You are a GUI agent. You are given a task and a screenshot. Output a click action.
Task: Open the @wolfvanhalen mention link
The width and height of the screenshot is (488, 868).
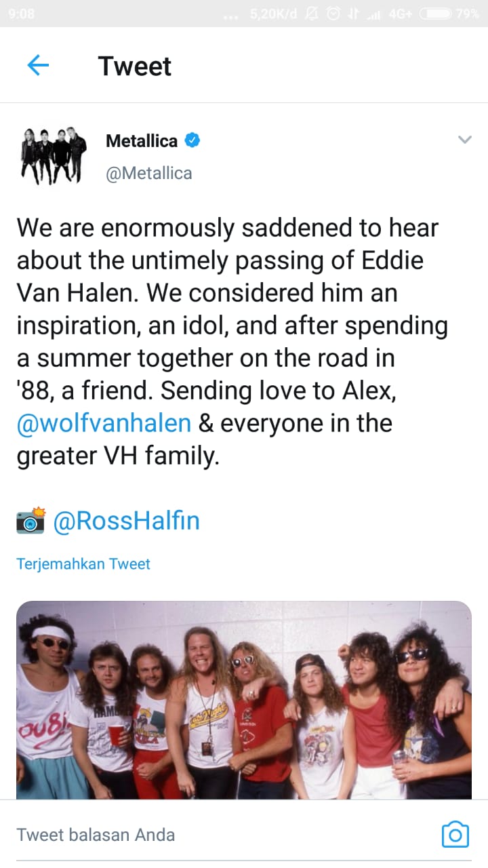tap(103, 422)
